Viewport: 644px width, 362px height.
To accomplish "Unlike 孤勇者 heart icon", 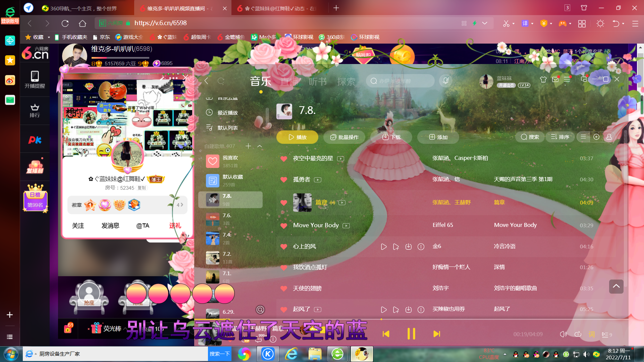I will coord(284,180).
